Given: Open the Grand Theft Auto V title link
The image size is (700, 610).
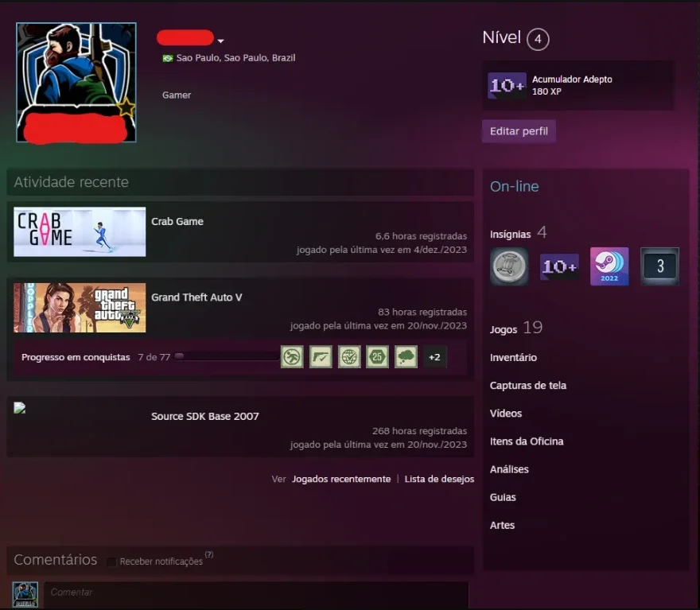Looking at the screenshot, I should (x=196, y=297).
